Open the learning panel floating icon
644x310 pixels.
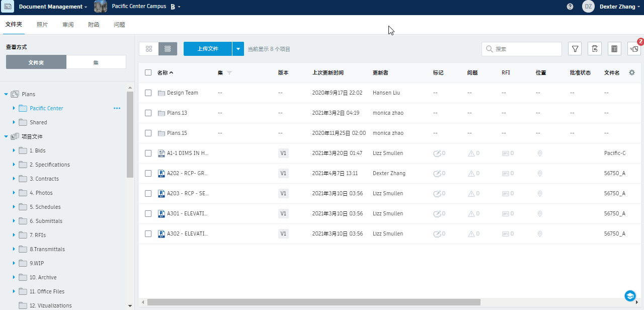click(630, 296)
